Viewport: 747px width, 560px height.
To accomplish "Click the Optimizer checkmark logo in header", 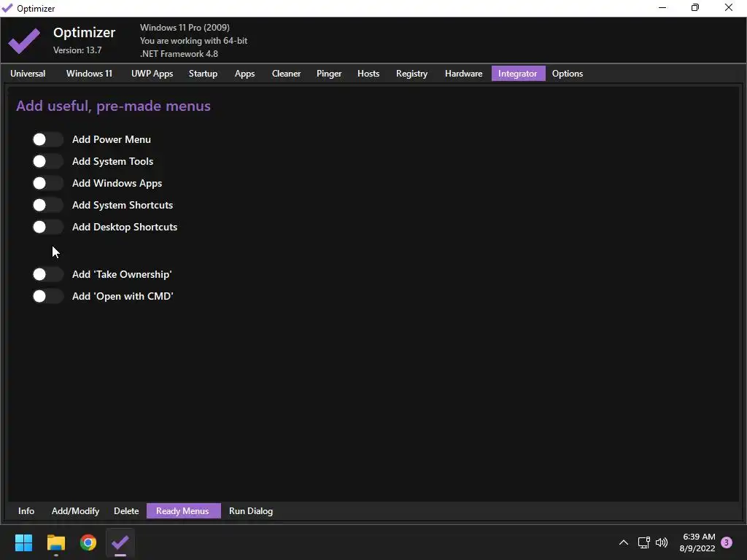I will click(24, 41).
